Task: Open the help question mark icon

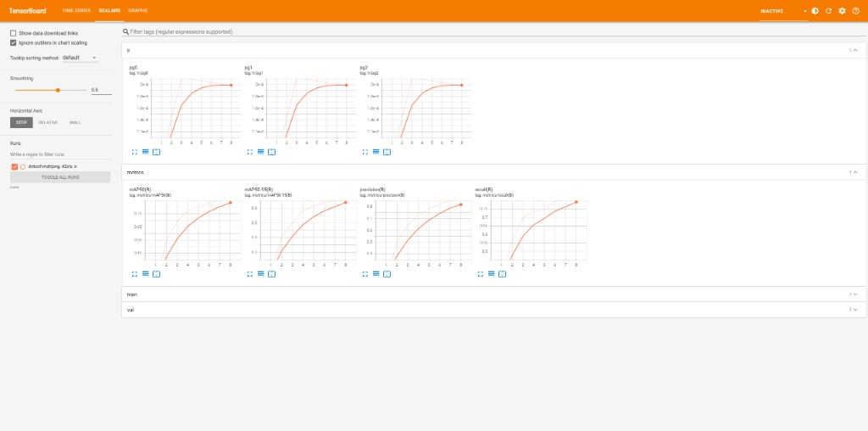Action: pyautogui.click(x=854, y=11)
